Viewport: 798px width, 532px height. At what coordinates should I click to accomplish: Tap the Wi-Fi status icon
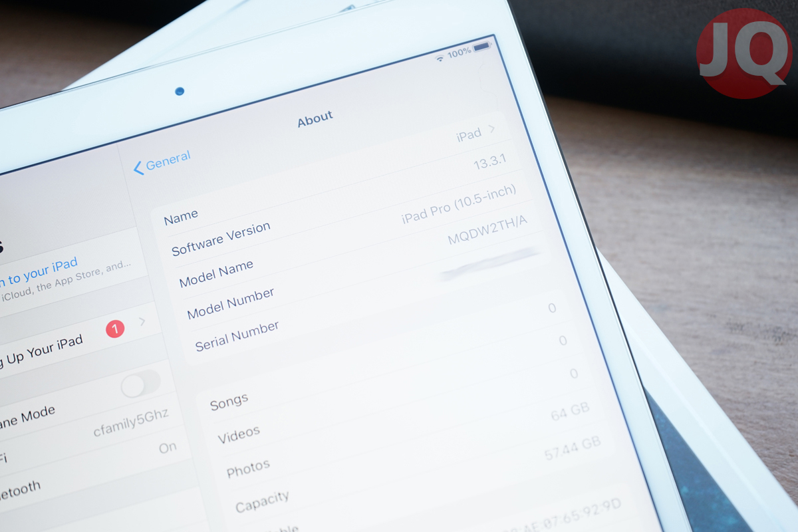coord(440,59)
